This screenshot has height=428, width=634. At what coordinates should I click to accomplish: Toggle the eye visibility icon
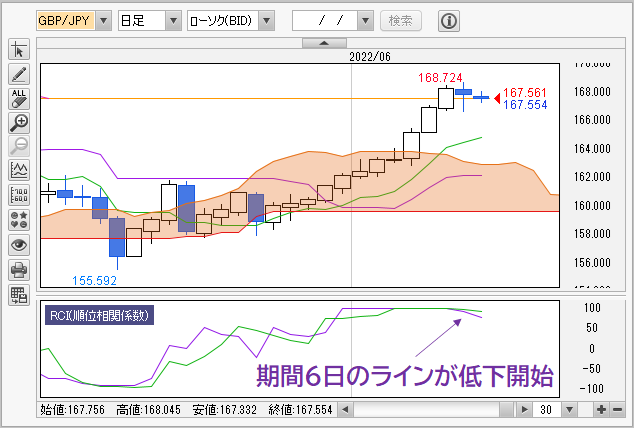tap(19, 245)
